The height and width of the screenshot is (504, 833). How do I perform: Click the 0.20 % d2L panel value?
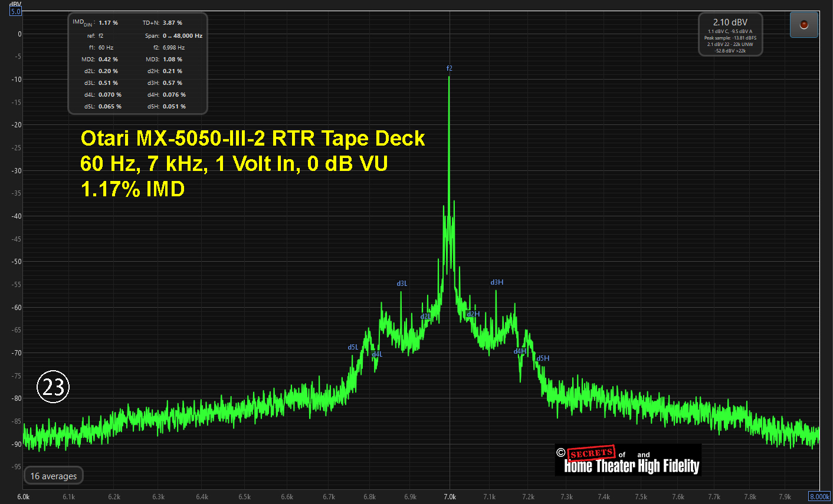pyautogui.click(x=108, y=71)
